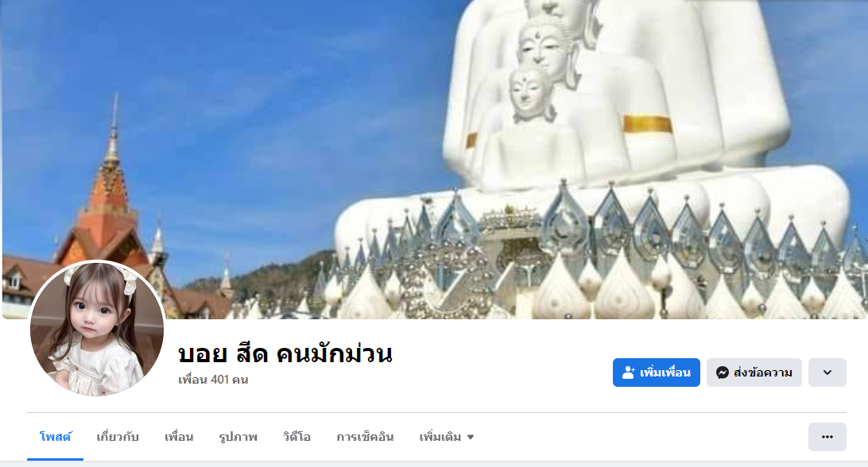Image resolution: width=868 pixels, height=467 pixels.
Task: Go to the เพื่อน tab
Action: tap(179, 437)
